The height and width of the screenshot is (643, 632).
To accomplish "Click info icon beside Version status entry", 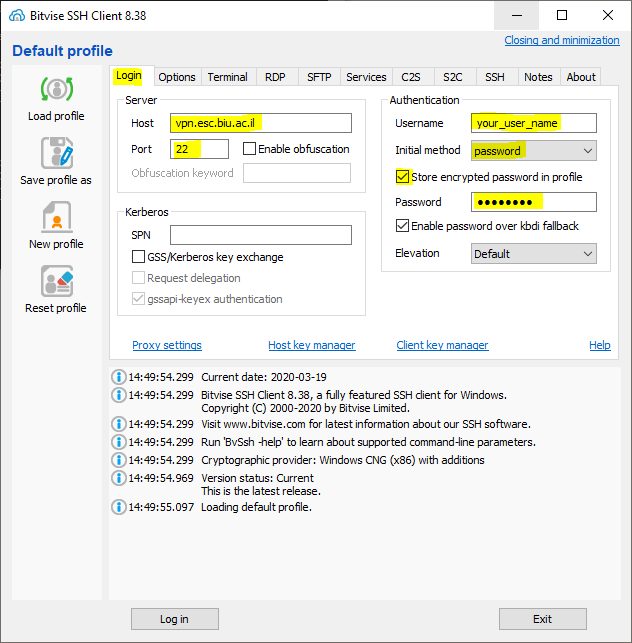I will 119,478.
